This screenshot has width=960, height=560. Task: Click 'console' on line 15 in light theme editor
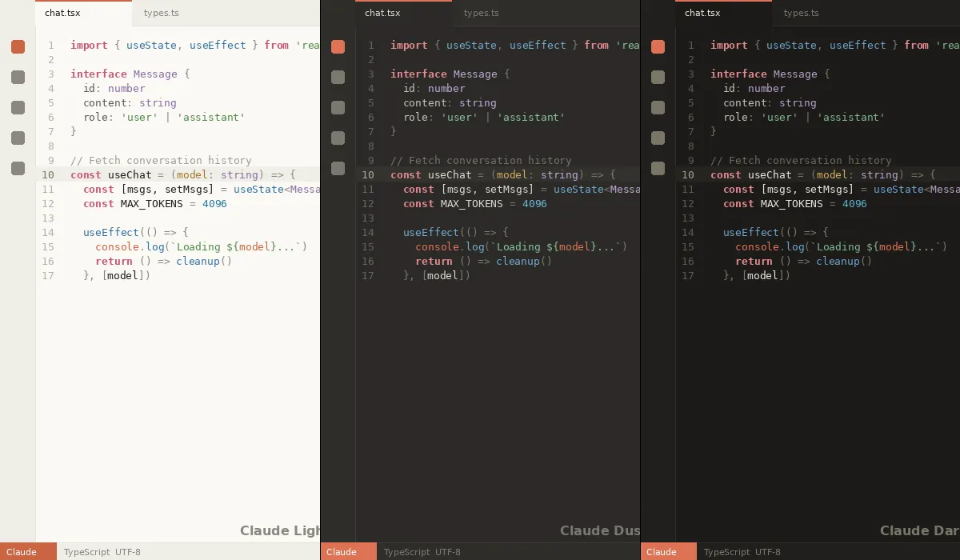(118, 246)
